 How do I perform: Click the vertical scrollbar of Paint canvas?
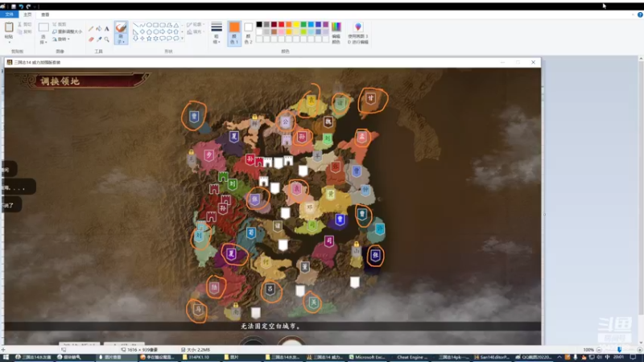641,201
